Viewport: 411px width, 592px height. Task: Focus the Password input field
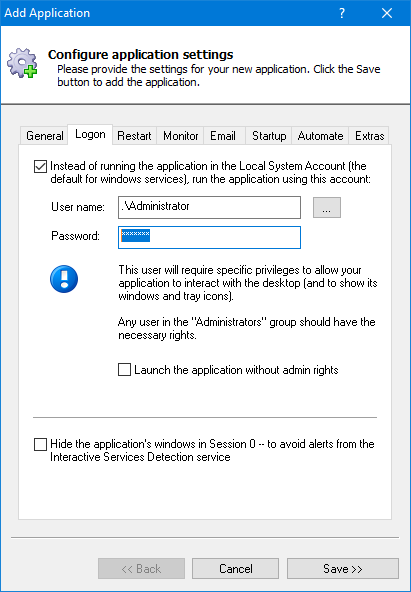[x=209, y=237]
